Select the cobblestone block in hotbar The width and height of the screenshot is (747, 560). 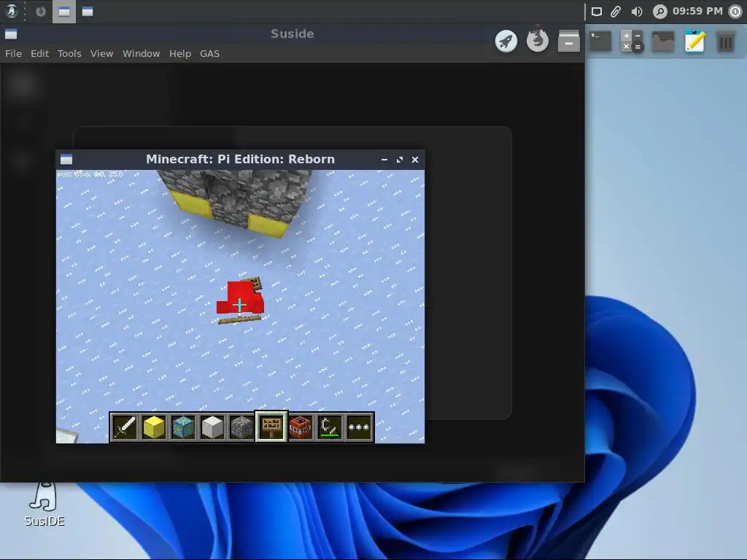(242, 427)
